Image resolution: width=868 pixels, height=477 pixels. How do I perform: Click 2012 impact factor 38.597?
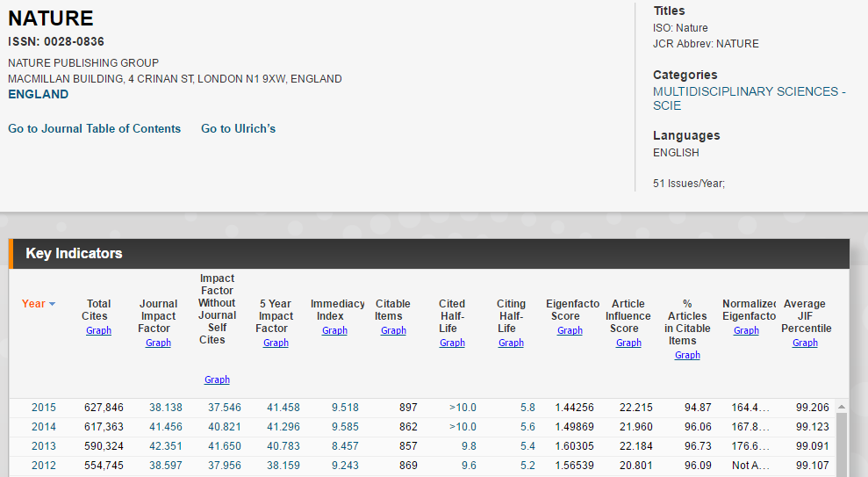[166, 466]
